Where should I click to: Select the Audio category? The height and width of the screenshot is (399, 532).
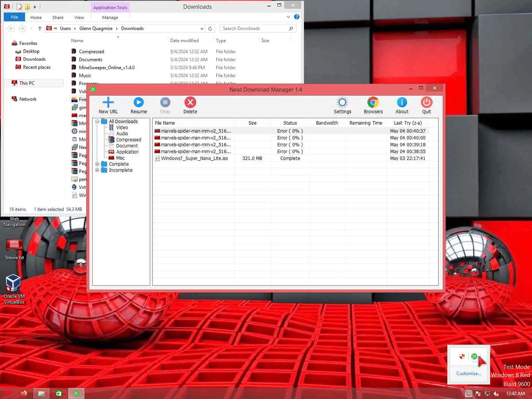122,134
